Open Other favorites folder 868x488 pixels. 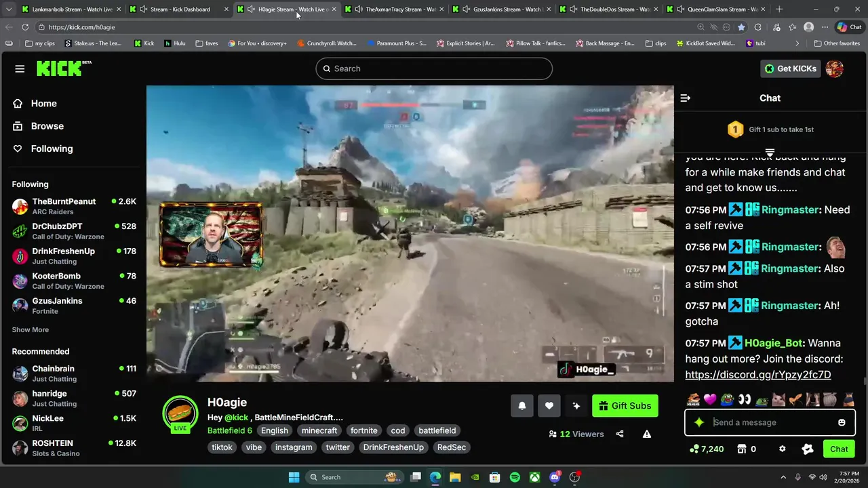837,43
